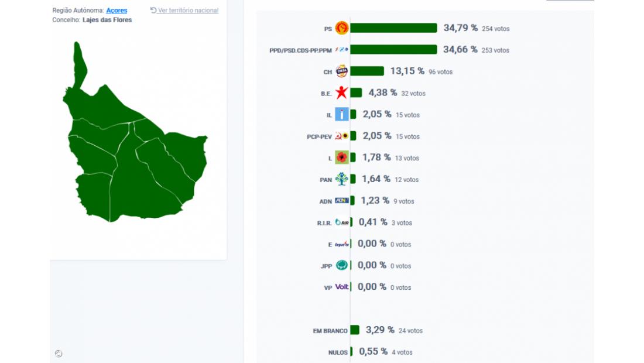Click the PS party logo icon
The width and height of the screenshot is (644, 363).
coord(341,28)
